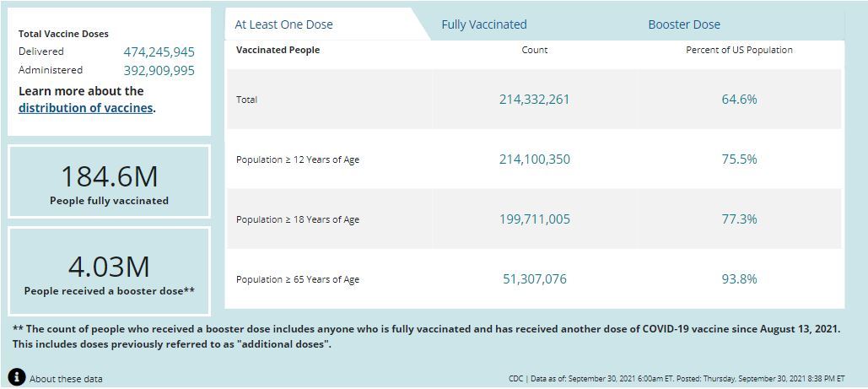This screenshot has width=868, height=389.
Task: Click the Percent of US Population column header
Action: point(739,50)
